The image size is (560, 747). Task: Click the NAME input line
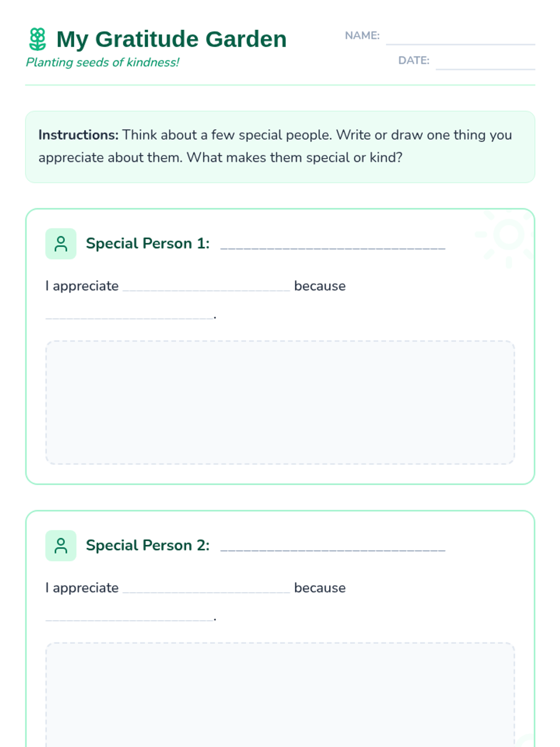(461, 36)
